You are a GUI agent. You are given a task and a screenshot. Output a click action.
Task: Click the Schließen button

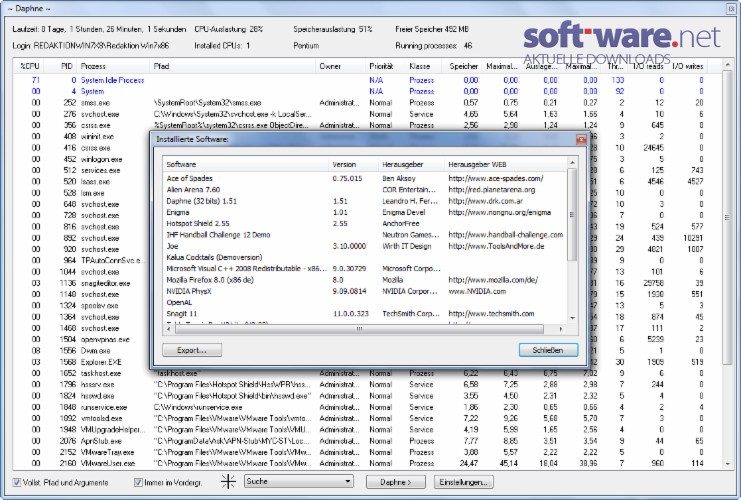(x=548, y=350)
